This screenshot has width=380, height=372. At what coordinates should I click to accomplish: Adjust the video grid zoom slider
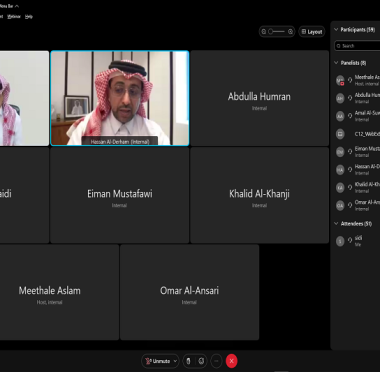[x=277, y=32]
